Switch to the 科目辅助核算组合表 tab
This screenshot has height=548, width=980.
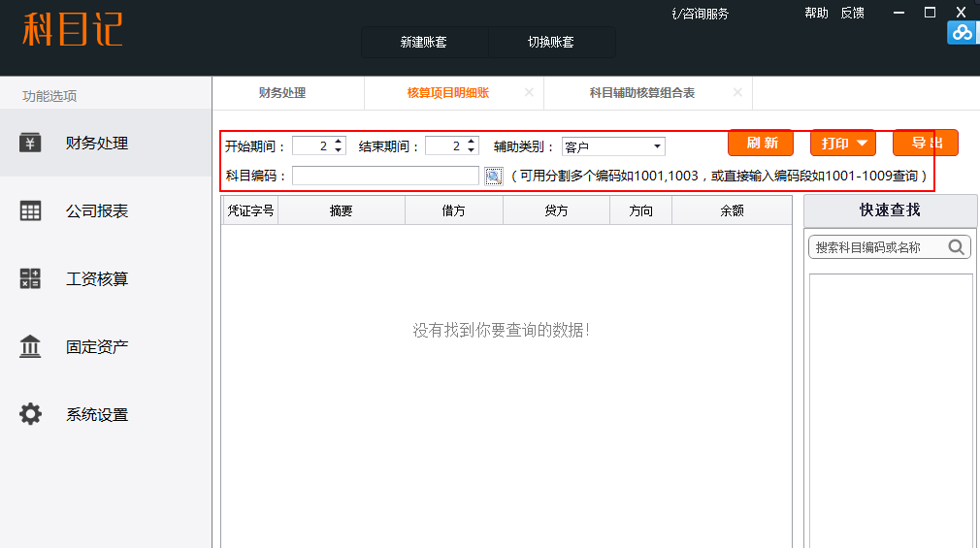click(x=641, y=93)
